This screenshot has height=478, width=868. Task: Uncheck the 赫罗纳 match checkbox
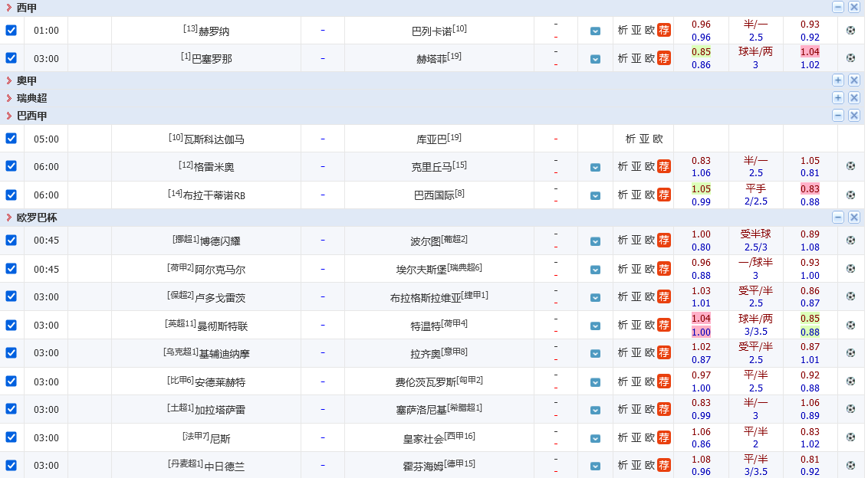[x=11, y=31]
